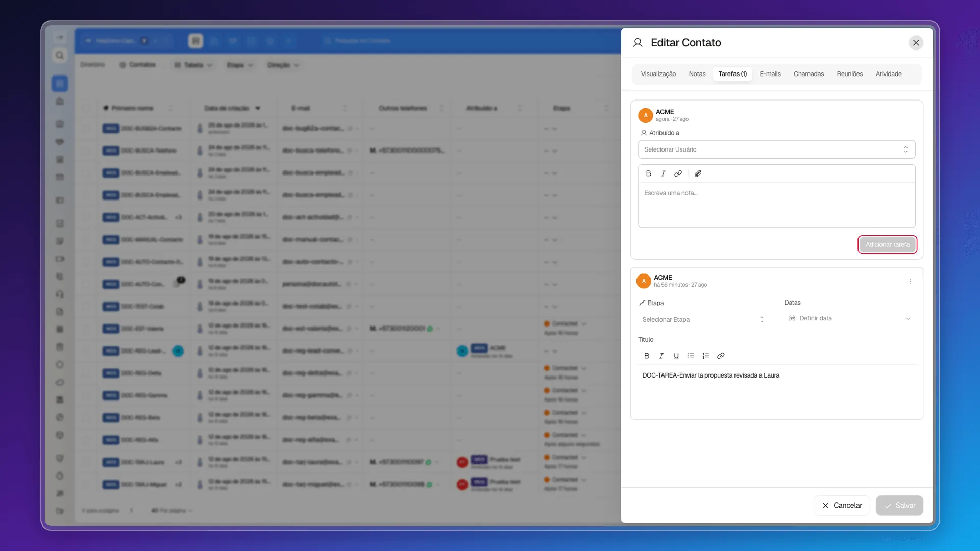This screenshot has height=551, width=980.
Task: Click Bold icon in new task note toolbar
Action: (648, 173)
